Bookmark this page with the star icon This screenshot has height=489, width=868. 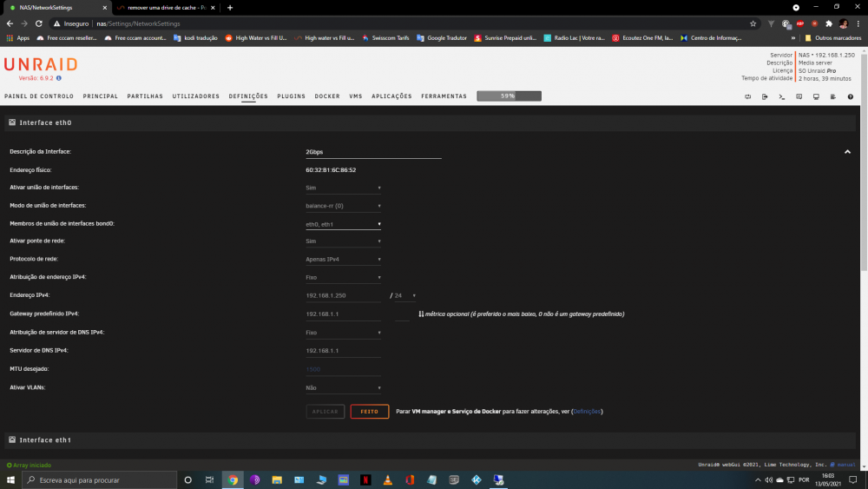coord(753,23)
